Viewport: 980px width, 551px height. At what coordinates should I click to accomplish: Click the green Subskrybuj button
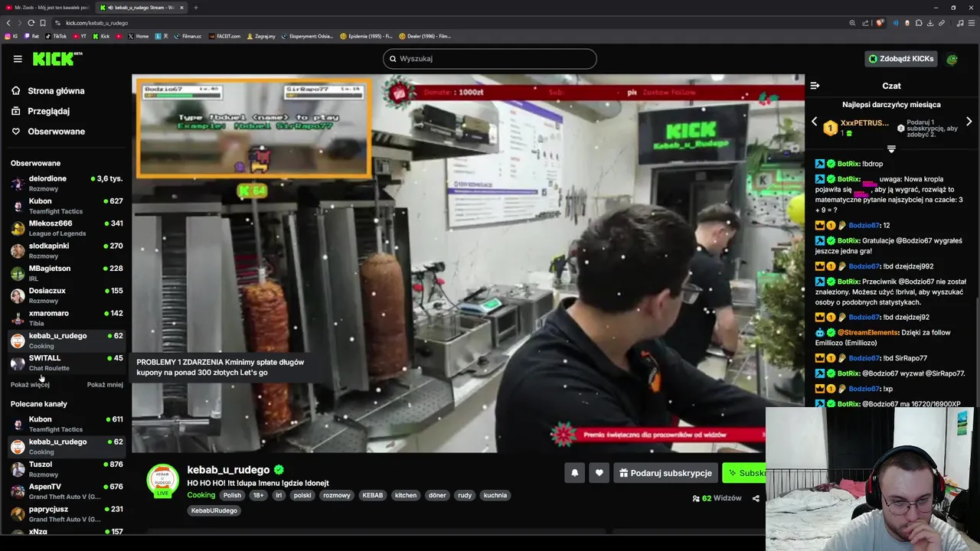click(744, 473)
